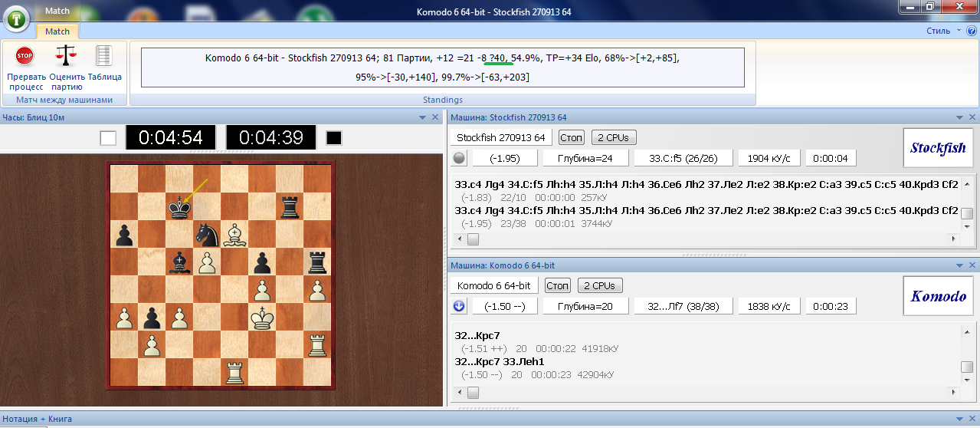This screenshot has width=980, height=428.
Task: Open Stockfish engine panel dropdown arrow
Action: click(x=959, y=117)
